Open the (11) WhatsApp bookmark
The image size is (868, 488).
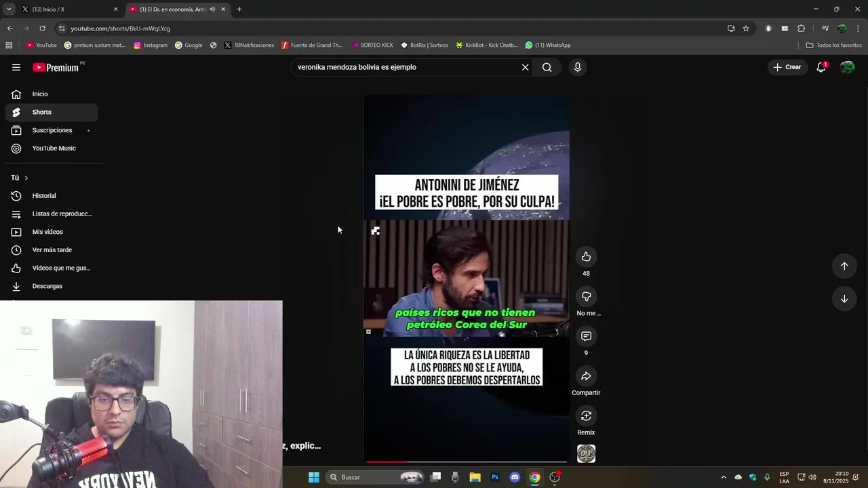[x=548, y=45]
